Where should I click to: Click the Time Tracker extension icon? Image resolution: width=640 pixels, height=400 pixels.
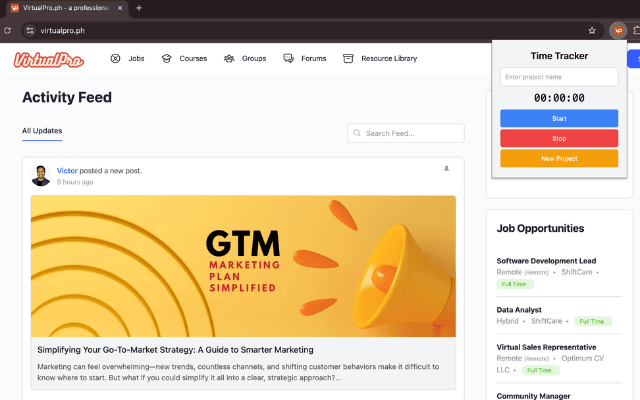click(x=618, y=30)
